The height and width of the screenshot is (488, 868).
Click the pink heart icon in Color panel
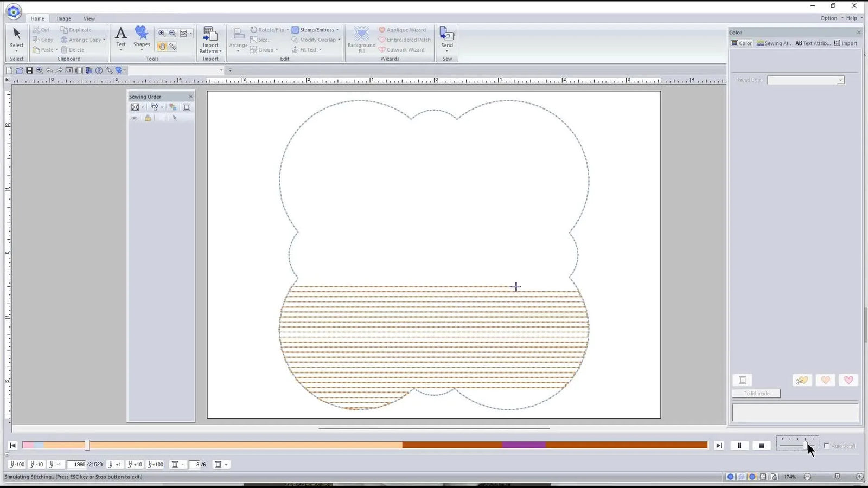pyautogui.click(x=848, y=380)
